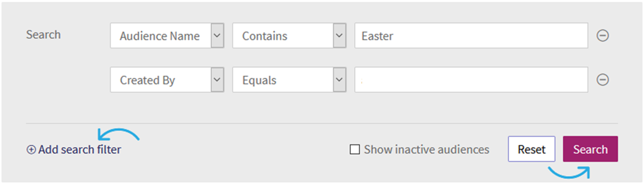Open the Created By field selector
This screenshot has width=644, height=184.
(167, 80)
